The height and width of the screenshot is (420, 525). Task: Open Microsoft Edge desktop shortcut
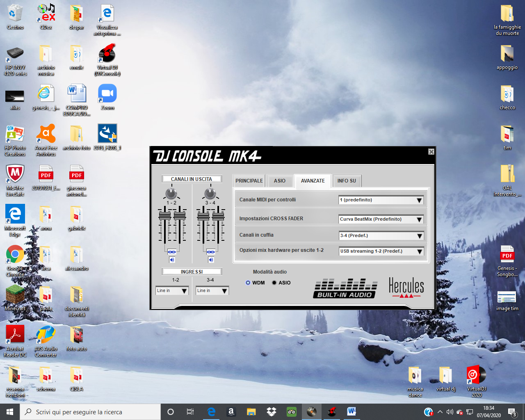coord(15,221)
